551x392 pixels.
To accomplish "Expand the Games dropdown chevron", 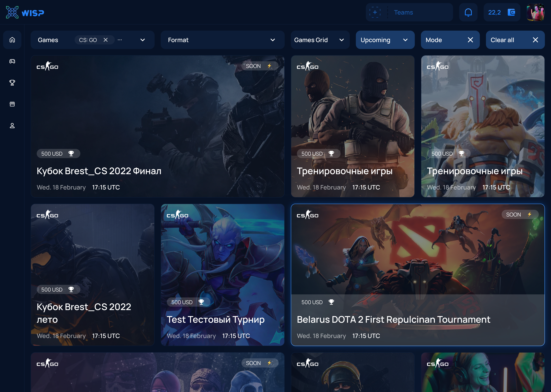I will 143,40.
